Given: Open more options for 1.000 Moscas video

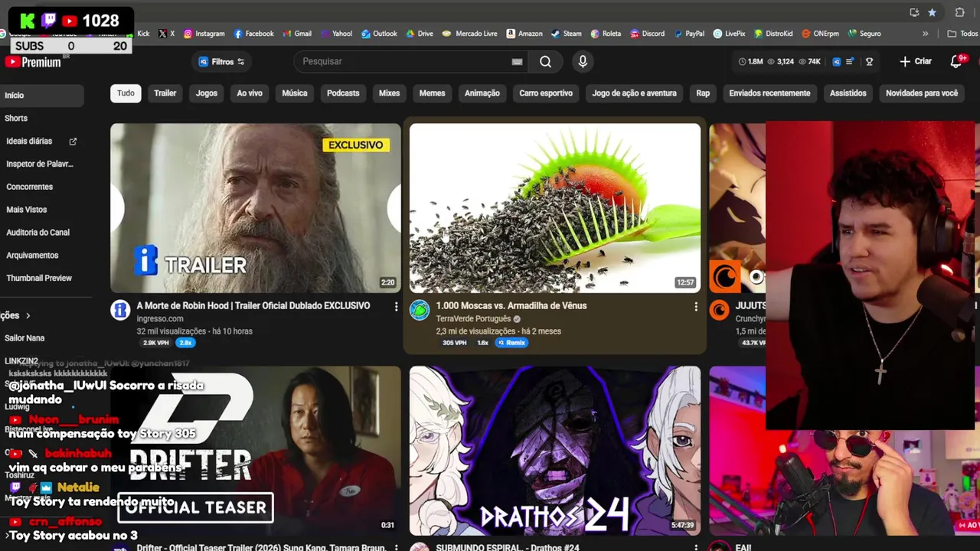Looking at the screenshot, I should click(695, 306).
